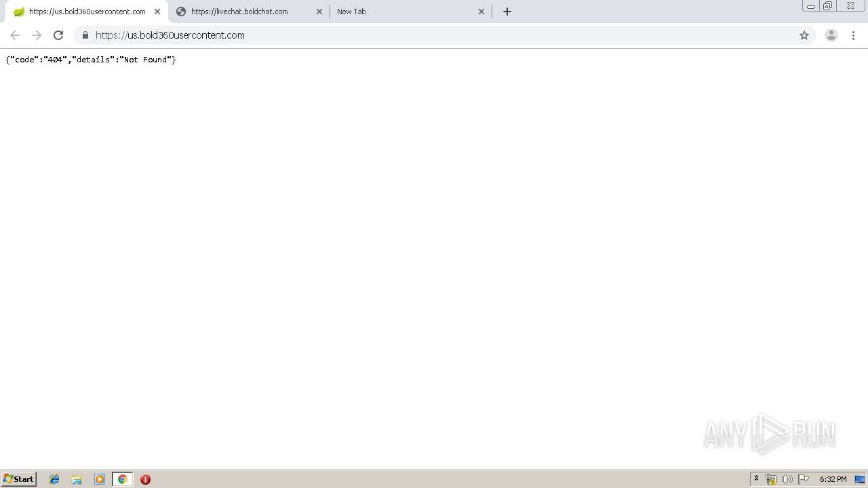
Task: Open Action Center flag icon
Action: click(804, 479)
